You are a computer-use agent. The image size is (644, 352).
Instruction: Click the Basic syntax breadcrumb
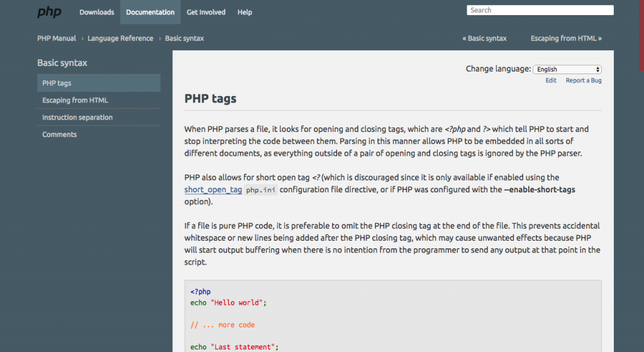[184, 38]
